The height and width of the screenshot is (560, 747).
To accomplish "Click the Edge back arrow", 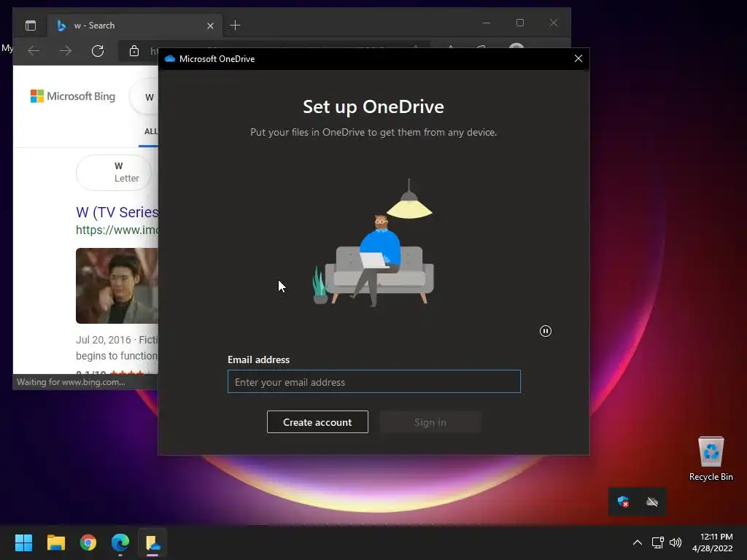I will 34,50.
